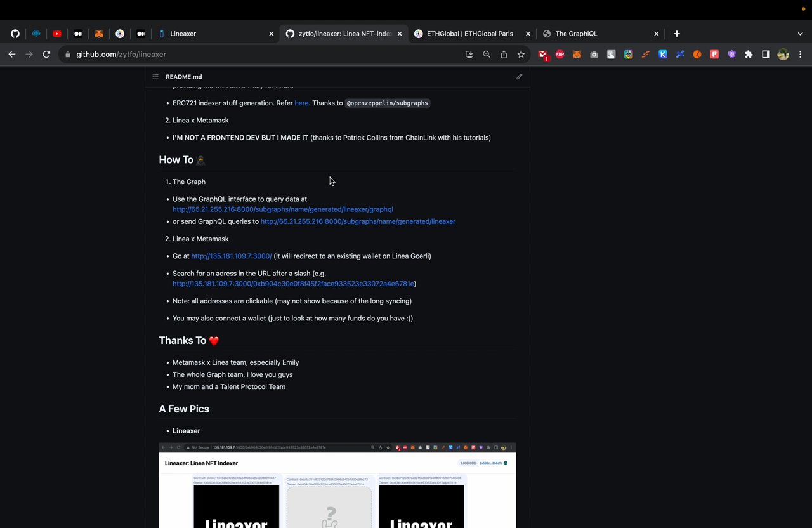Close The GraphiQL tab
This screenshot has width=812, height=528.
click(657, 34)
